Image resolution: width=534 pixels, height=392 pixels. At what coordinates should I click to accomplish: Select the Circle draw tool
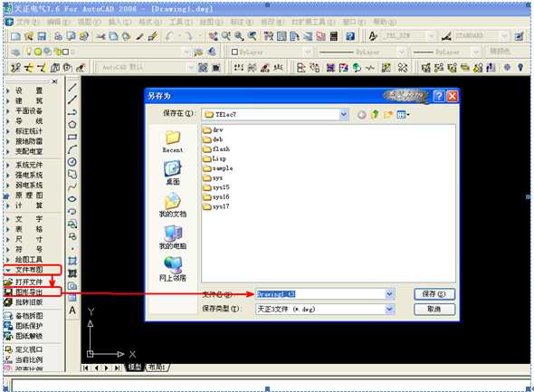tap(72, 162)
